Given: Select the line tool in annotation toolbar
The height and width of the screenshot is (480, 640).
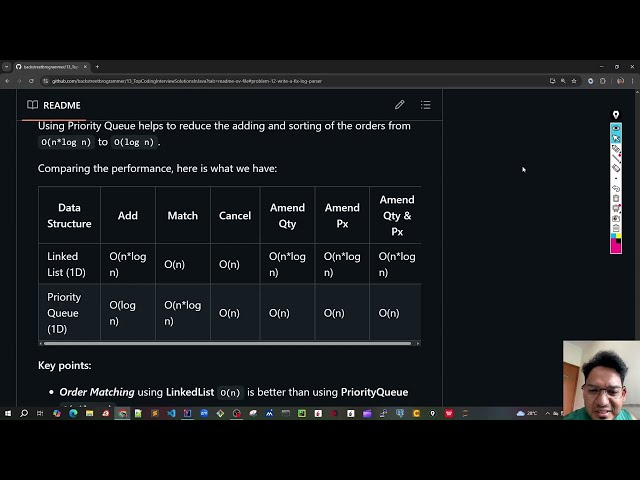Looking at the screenshot, I should [x=616, y=158].
